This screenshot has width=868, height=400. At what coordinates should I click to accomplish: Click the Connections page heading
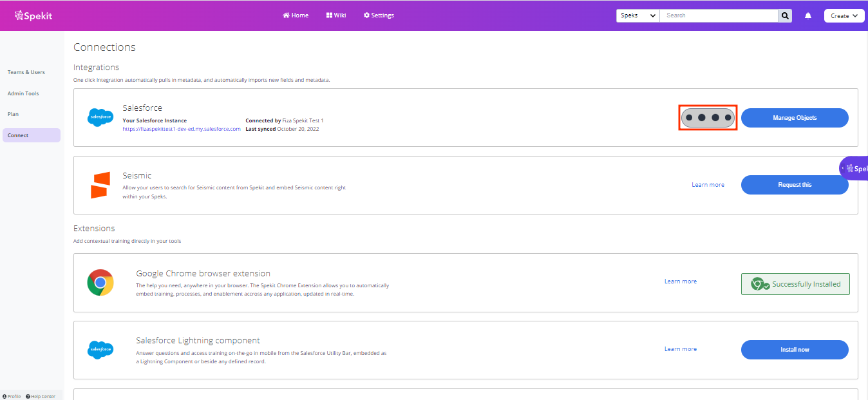tap(104, 47)
